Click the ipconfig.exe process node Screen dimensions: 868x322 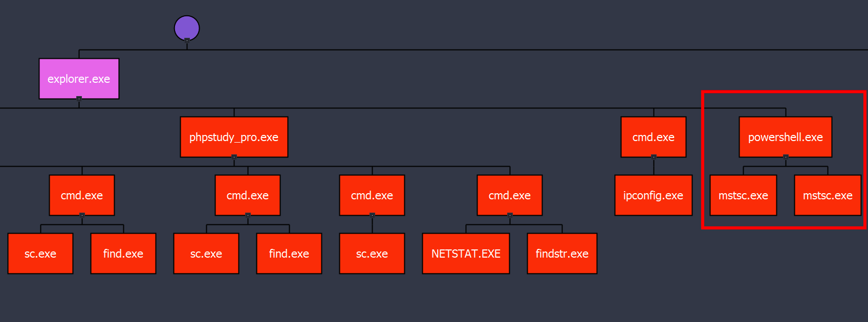coord(653,195)
